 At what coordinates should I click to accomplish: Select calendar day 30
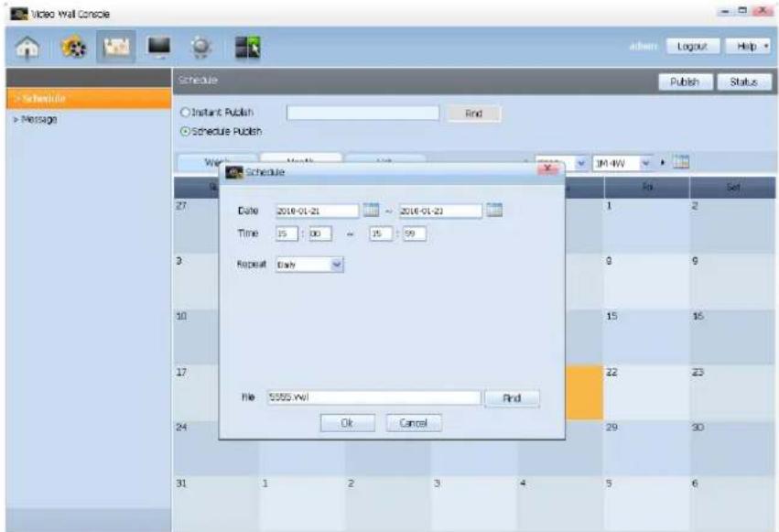[732, 448]
